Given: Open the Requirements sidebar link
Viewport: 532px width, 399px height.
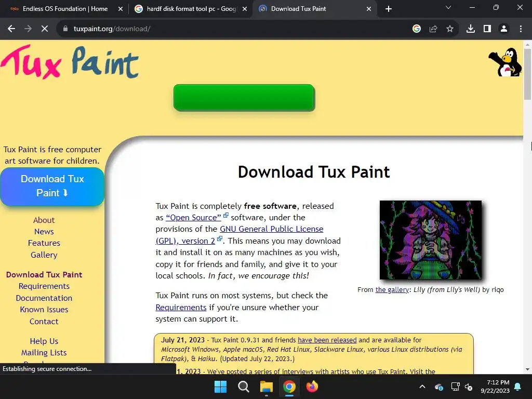Looking at the screenshot, I should coord(44,286).
